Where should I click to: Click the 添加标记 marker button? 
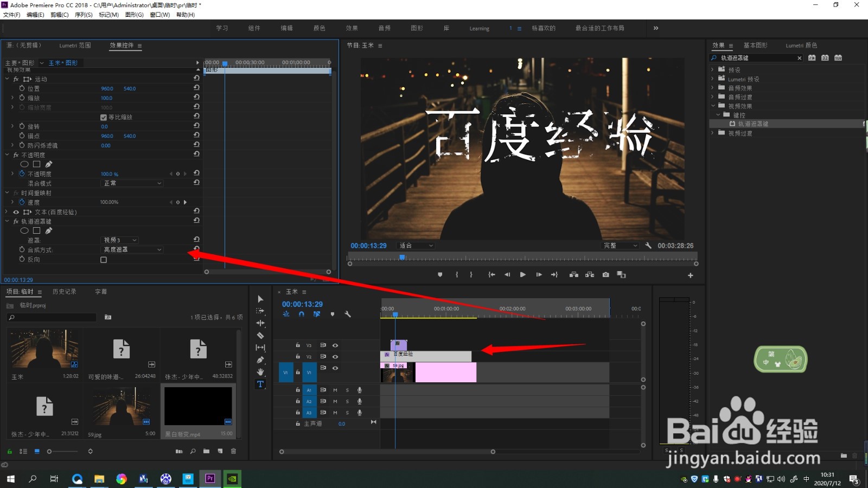coord(440,275)
